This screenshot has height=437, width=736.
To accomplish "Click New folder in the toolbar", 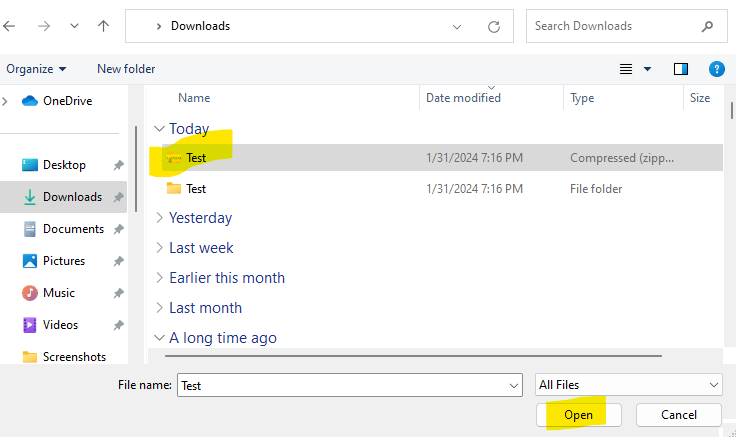I will click(x=126, y=69).
